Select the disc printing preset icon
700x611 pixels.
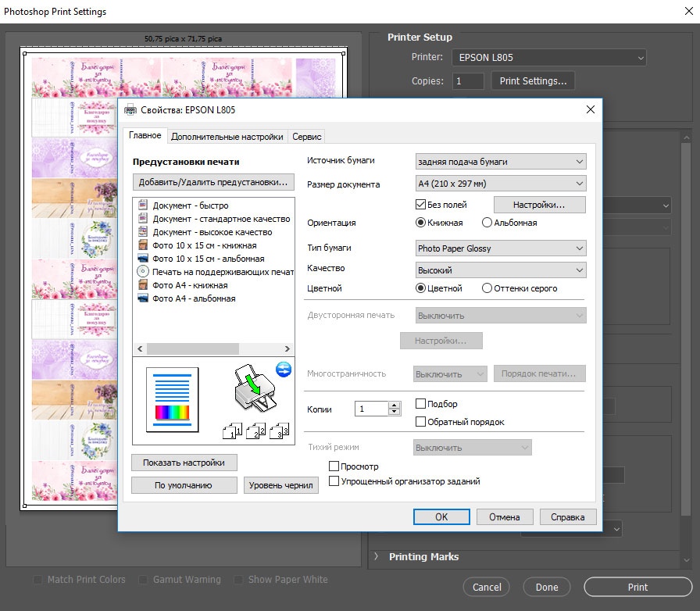143,272
